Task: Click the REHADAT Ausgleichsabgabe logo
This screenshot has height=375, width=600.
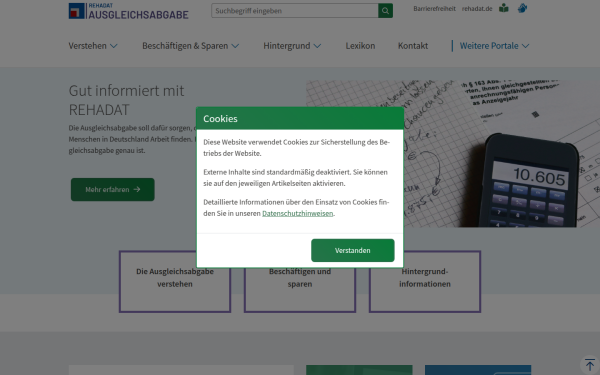Action: click(x=129, y=11)
